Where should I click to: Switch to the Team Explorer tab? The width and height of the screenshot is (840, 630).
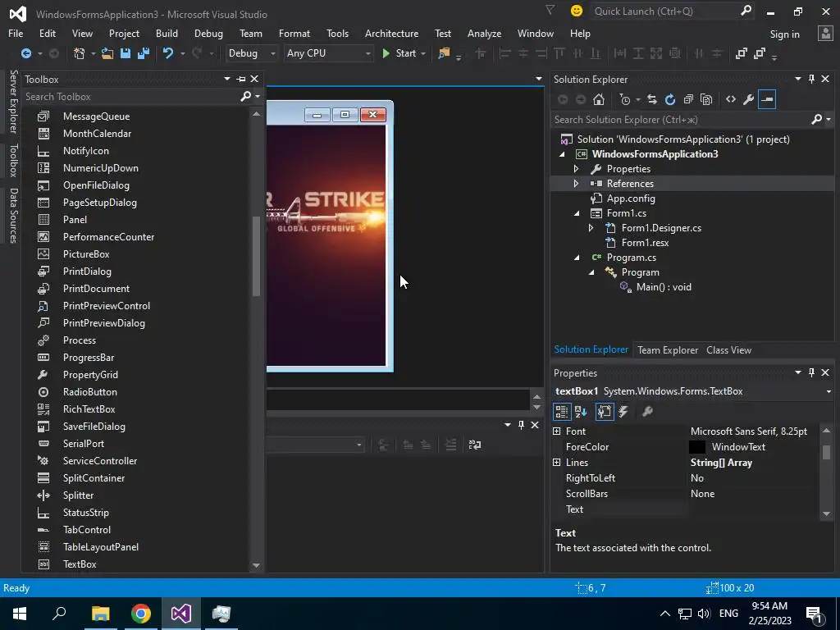[668, 350]
